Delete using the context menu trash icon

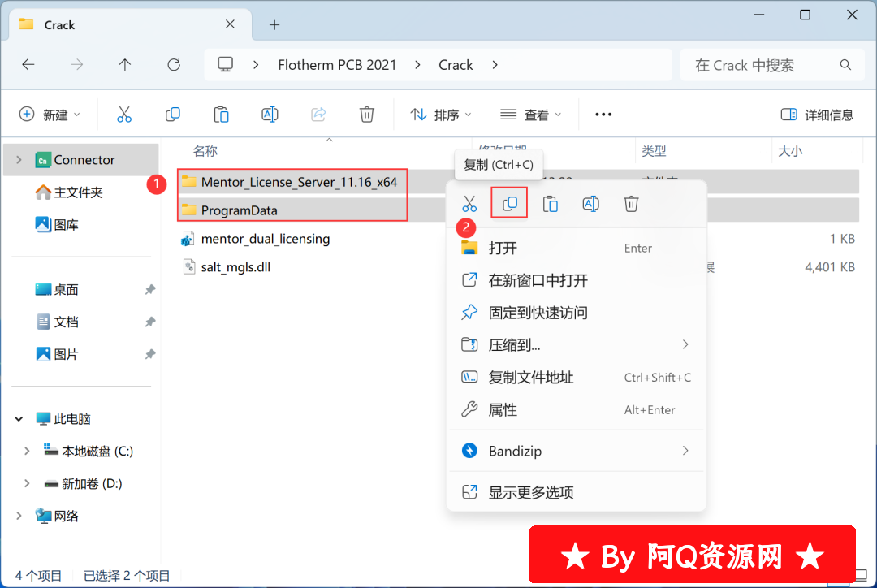tap(632, 204)
